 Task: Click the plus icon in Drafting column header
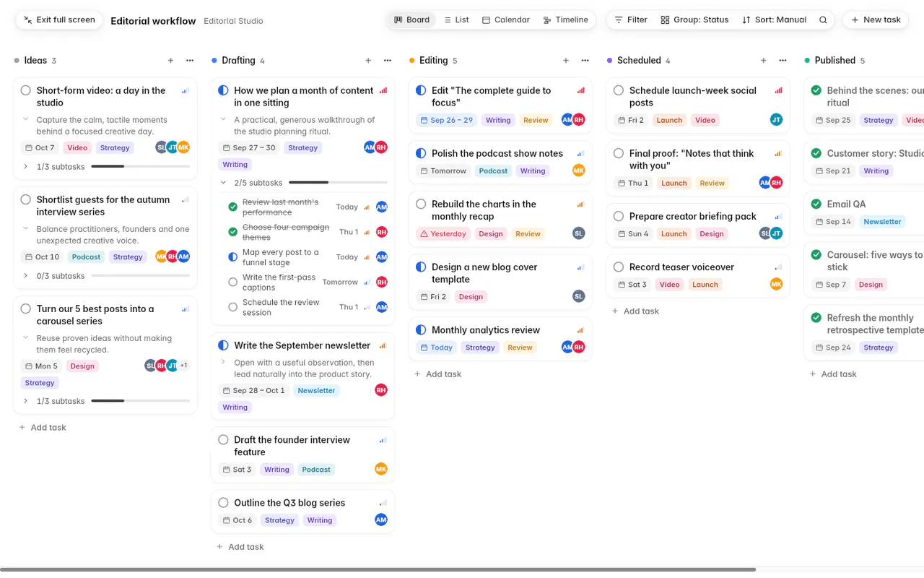point(368,61)
